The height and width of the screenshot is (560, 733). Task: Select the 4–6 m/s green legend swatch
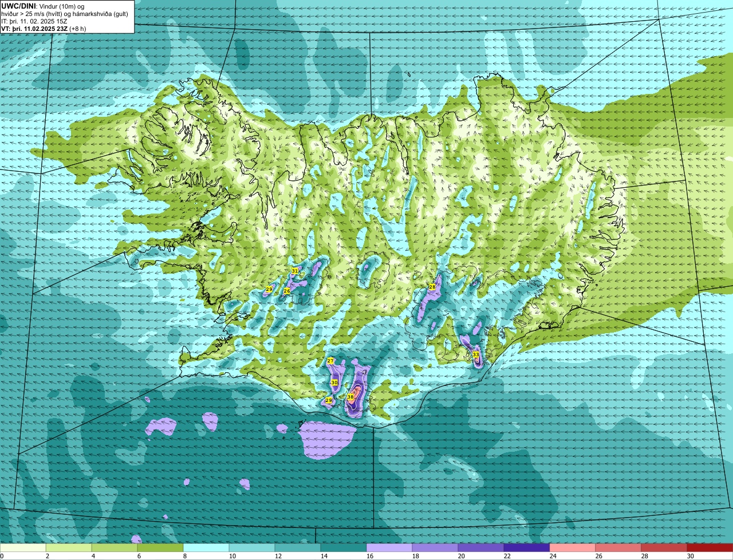click(x=115, y=547)
